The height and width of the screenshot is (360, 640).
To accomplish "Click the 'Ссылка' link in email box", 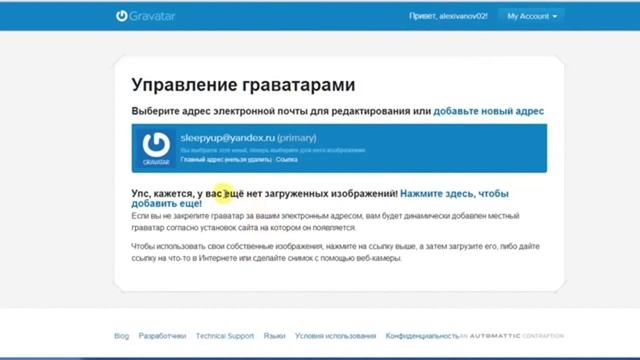I will (287, 160).
